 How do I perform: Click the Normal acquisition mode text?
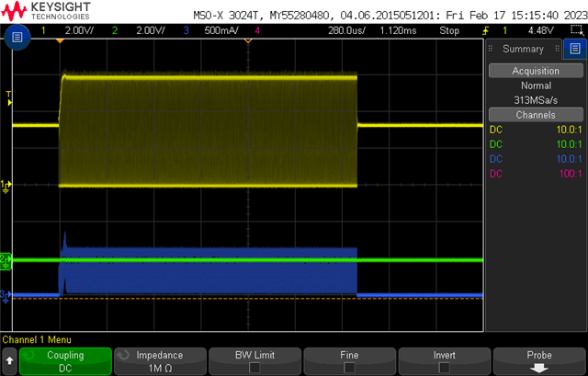tap(536, 85)
